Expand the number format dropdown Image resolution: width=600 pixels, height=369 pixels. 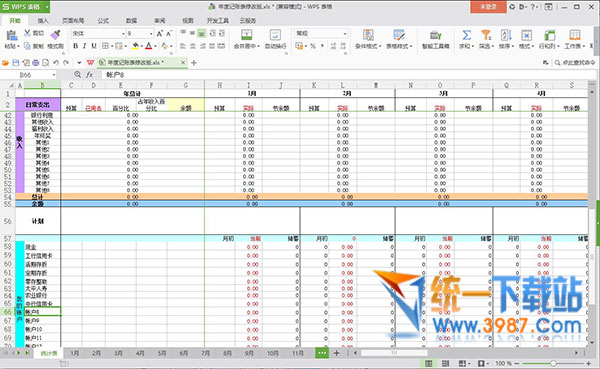345,34
